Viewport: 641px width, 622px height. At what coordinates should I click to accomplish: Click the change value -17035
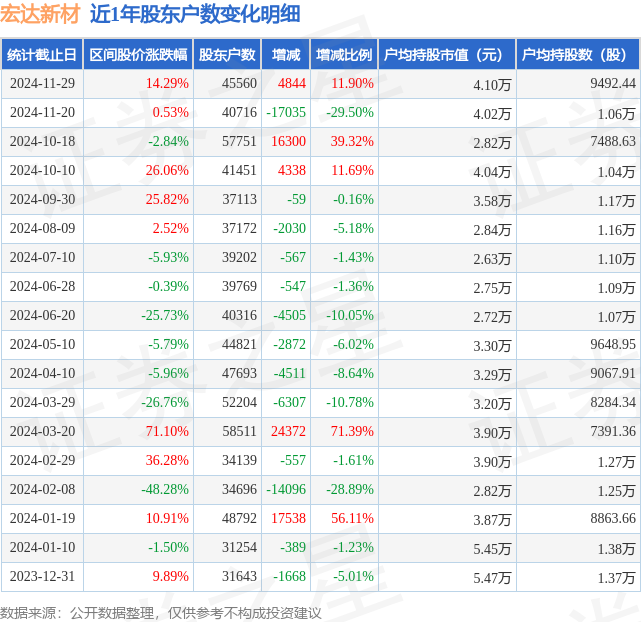[286, 112]
